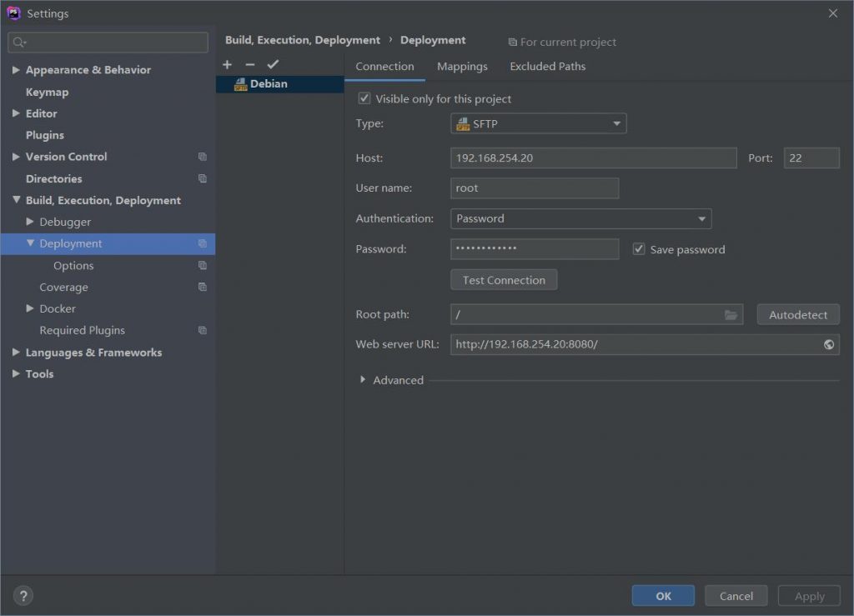Mark server as default with checkmark icon
Screen dimensions: 854x616
[273, 64]
